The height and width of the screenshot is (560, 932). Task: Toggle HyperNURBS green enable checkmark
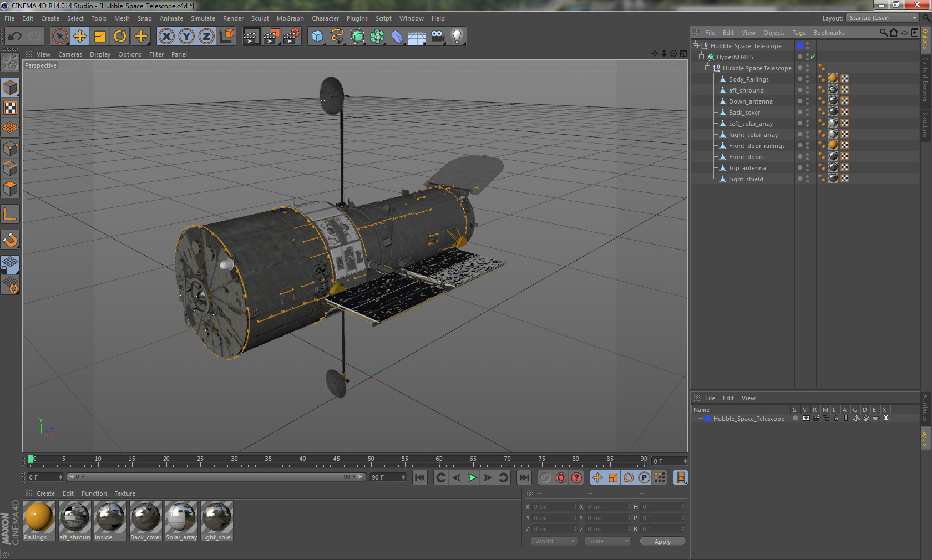813,57
